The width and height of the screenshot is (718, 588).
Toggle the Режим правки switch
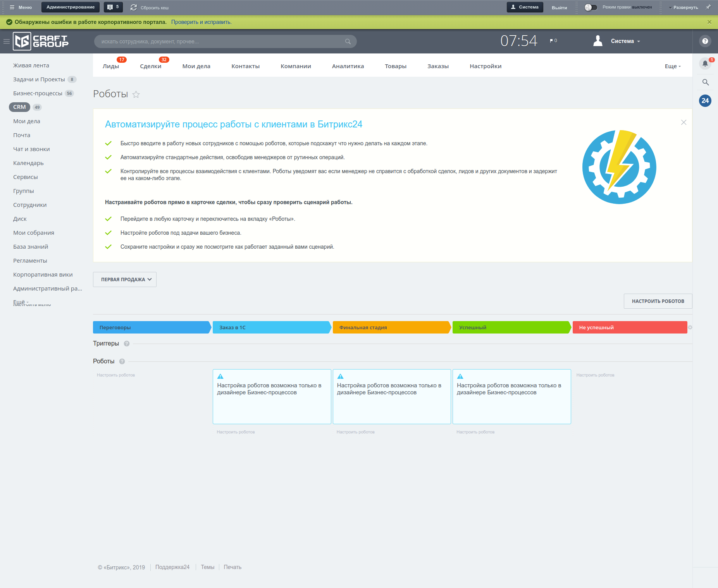591,7
